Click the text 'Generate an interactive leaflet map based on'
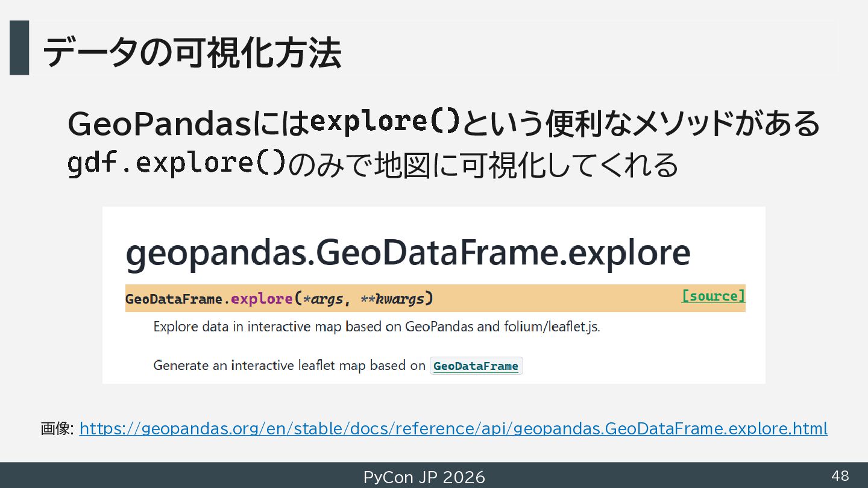Image resolution: width=868 pixels, height=488 pixels. pos(289,365)
